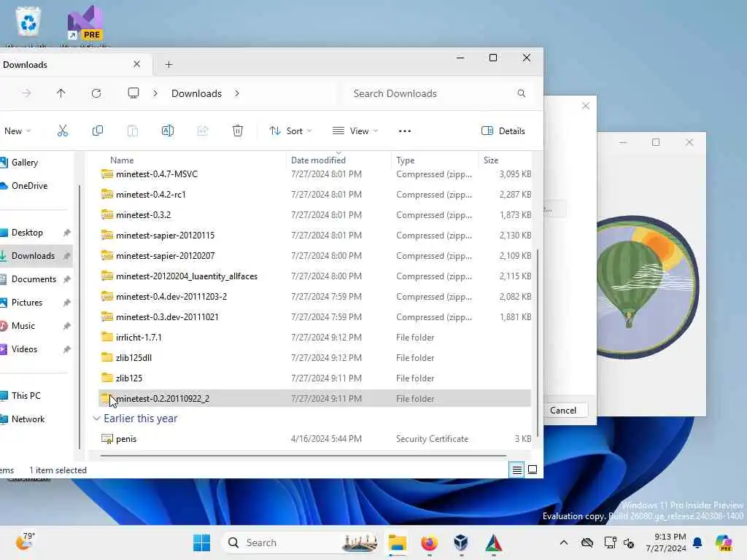
Task: Open Copilot Preview icon in the system tray
Action: [x=724, y=542]
